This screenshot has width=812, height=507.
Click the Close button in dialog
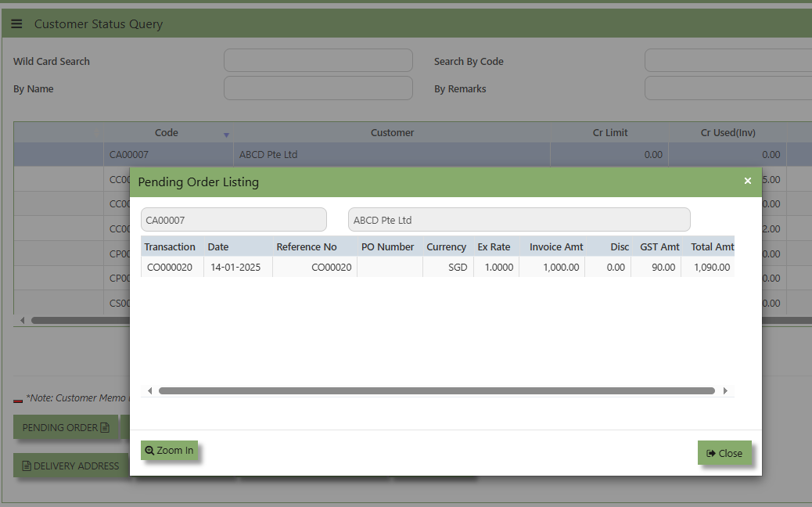724,453
